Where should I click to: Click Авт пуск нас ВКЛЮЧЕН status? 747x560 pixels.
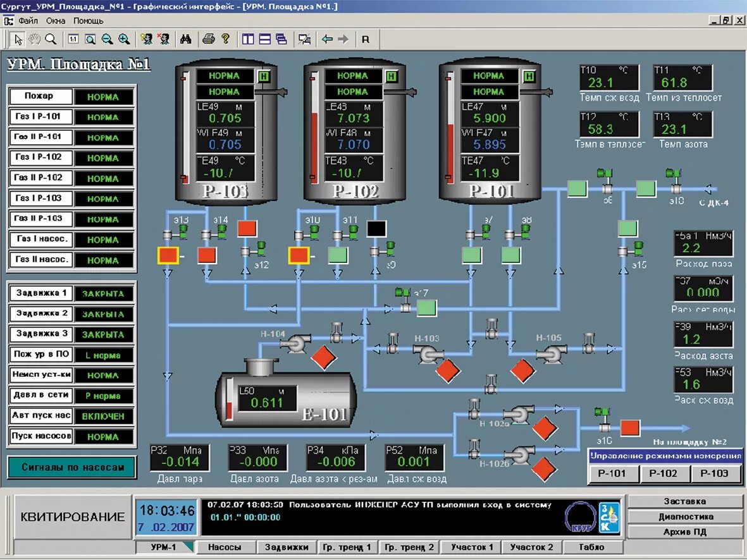point(103,416)
